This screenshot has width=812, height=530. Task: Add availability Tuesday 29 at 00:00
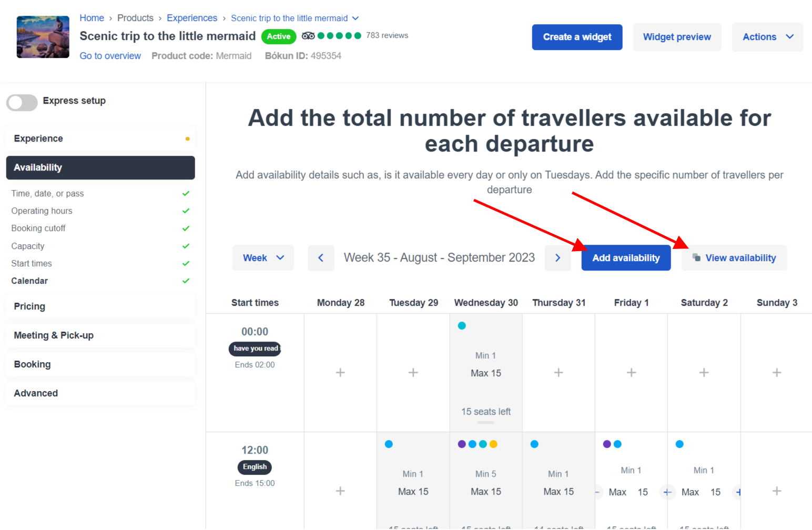tap(413, 373)
